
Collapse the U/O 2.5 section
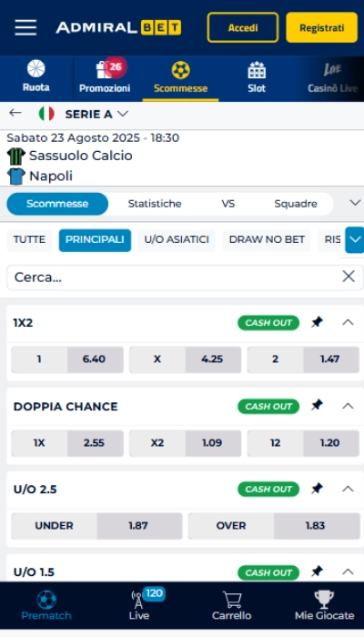pyautogui.click(x=349, y=489)
